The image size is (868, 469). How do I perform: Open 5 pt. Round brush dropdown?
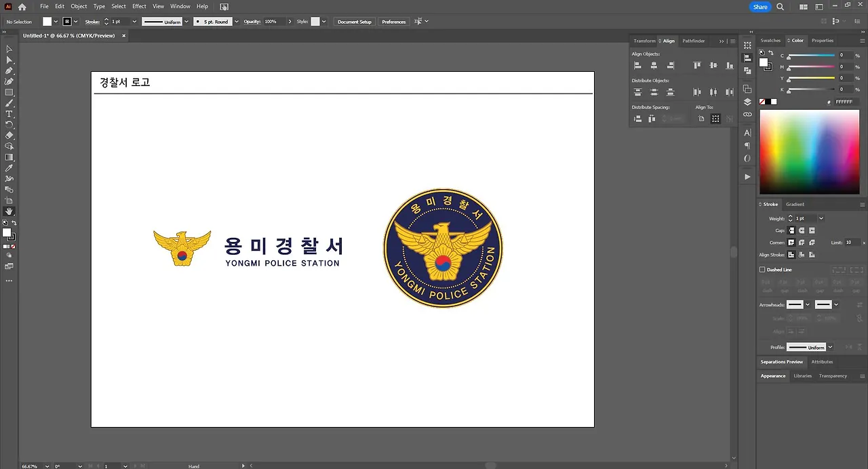pos(237,22)
